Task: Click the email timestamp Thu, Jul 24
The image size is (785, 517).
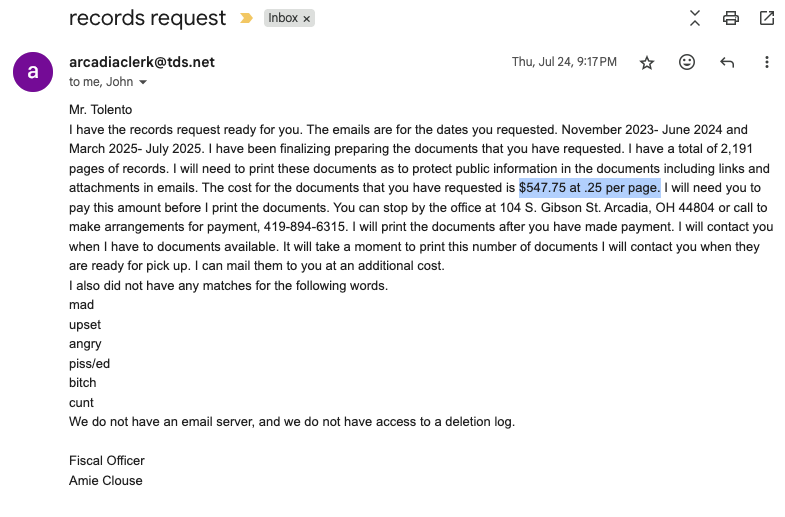Action: coord(564,62)
